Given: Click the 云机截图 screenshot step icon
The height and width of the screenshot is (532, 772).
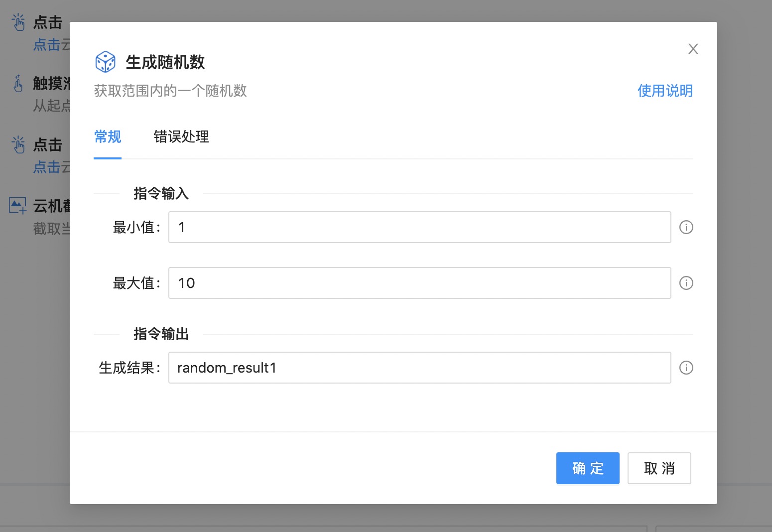Looking at the screenshot, I should [x=18, y=205].
